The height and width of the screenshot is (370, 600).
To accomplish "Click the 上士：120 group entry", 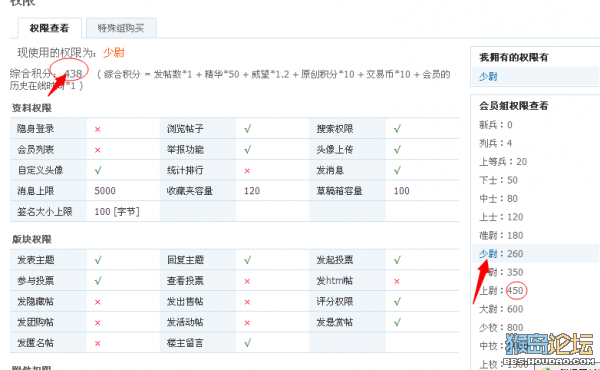I will [501, 217].
